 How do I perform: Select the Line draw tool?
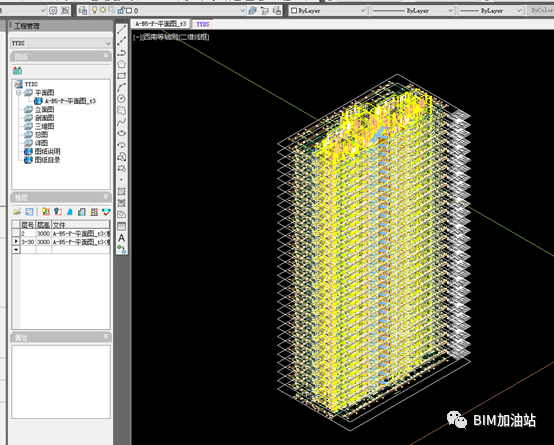point(122,30)
